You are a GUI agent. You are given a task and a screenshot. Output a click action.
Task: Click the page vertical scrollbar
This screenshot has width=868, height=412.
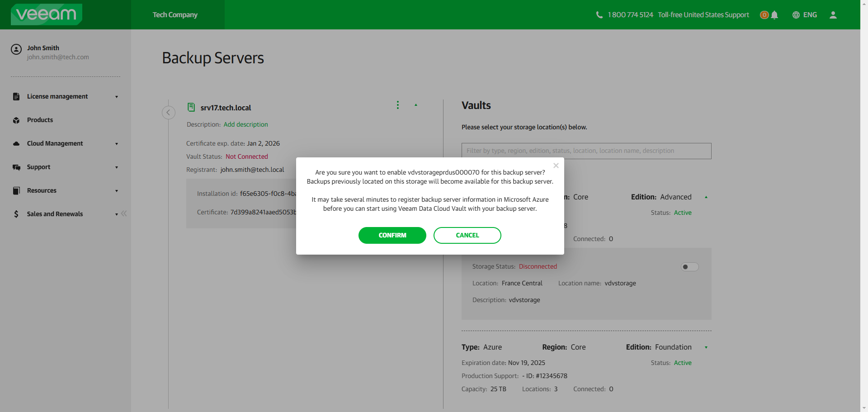[x=864, y=206]
